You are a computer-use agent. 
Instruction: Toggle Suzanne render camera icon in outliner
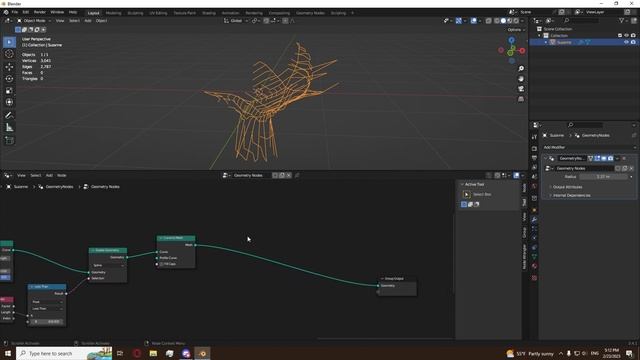633,42
